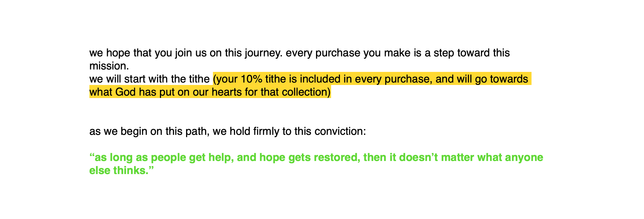Click green text "else thinks."
This screenshot has width=644, height=219.
(x=121, y=171)
